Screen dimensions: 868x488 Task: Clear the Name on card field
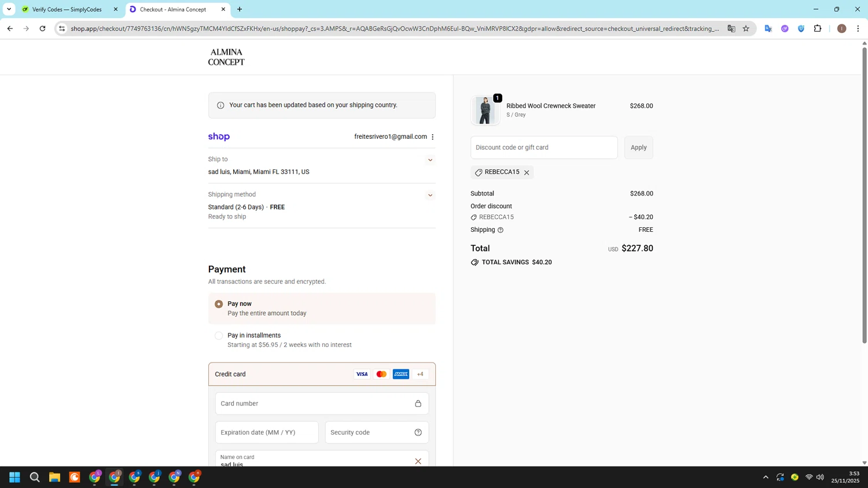(x=418, y=461)
